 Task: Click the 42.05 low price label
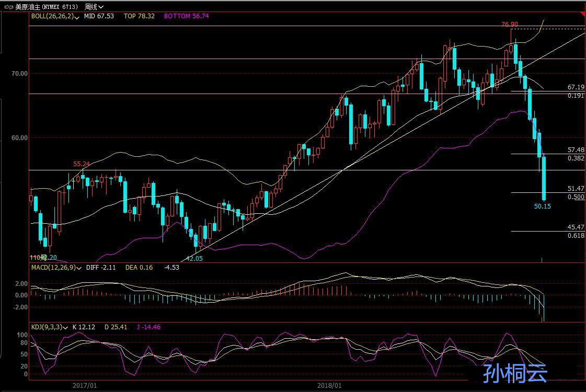194,258
